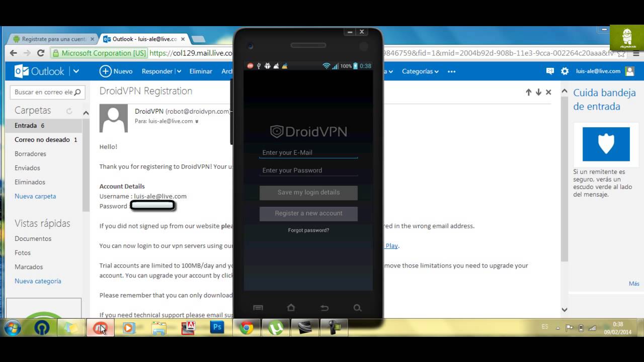Close the open email with the X

(548, 93)
